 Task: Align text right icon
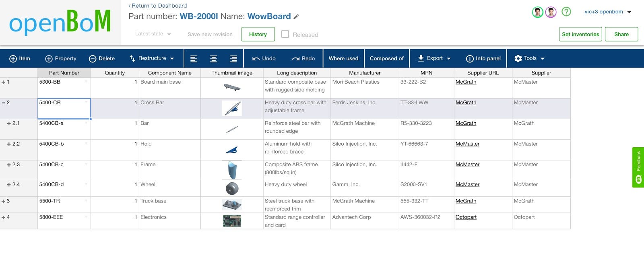(x=233, y=59)
